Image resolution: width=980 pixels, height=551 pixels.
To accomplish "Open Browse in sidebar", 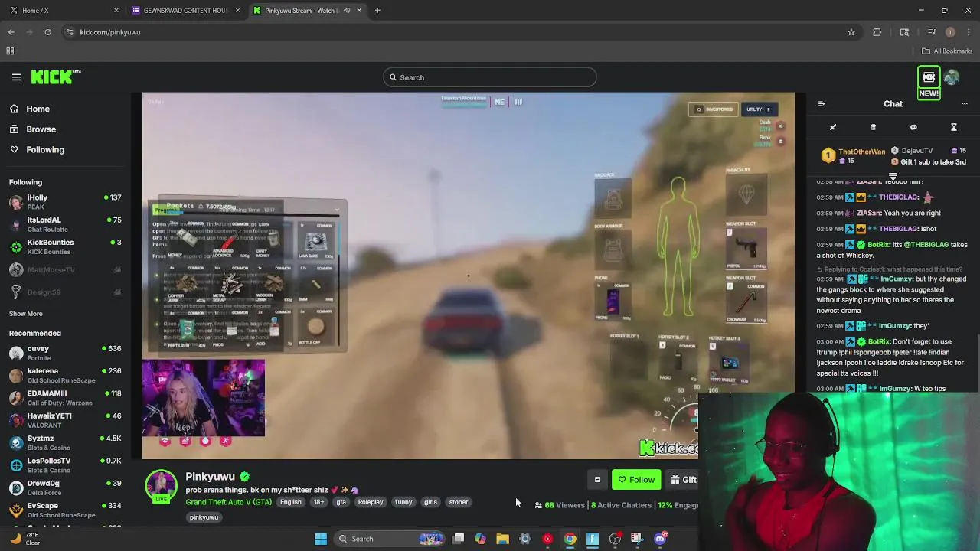I will coord(33,129).
